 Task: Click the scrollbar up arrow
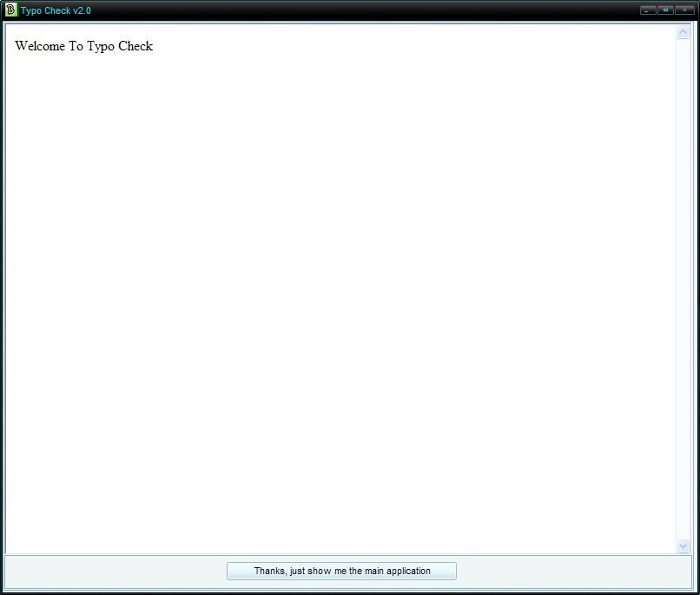click(683, 32)
